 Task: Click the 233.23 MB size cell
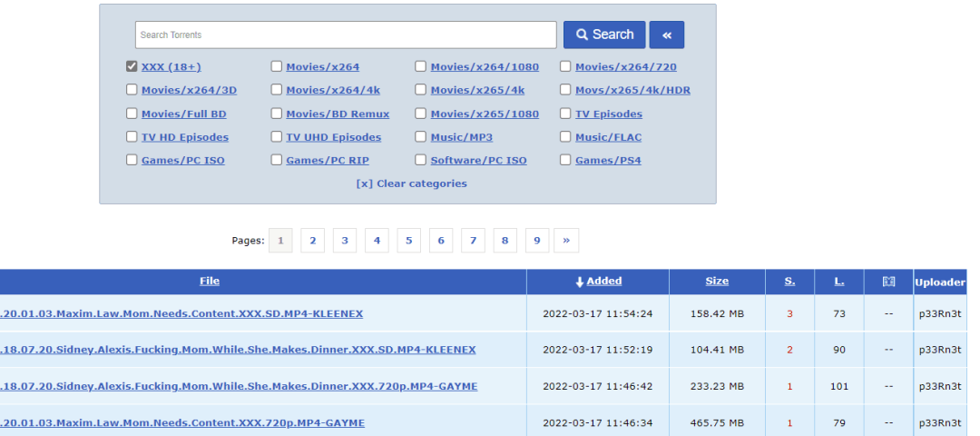click(x=717, y=387)
